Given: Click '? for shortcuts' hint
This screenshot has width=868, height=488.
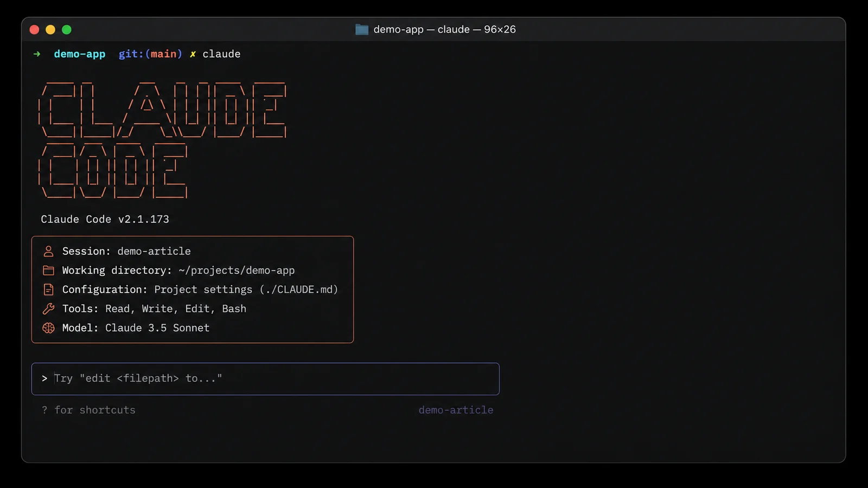Looking at the screenshot, I should pos(88,410).
